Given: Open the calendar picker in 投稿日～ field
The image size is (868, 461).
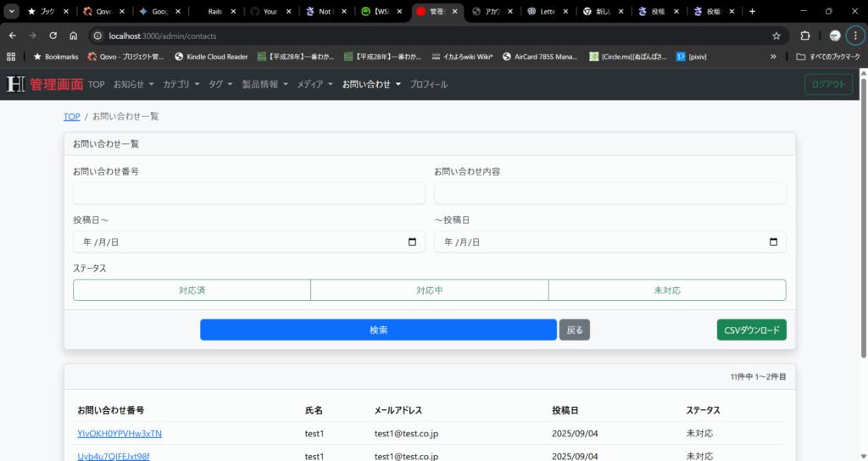Looking at the screenshot, I should (412, 242).
